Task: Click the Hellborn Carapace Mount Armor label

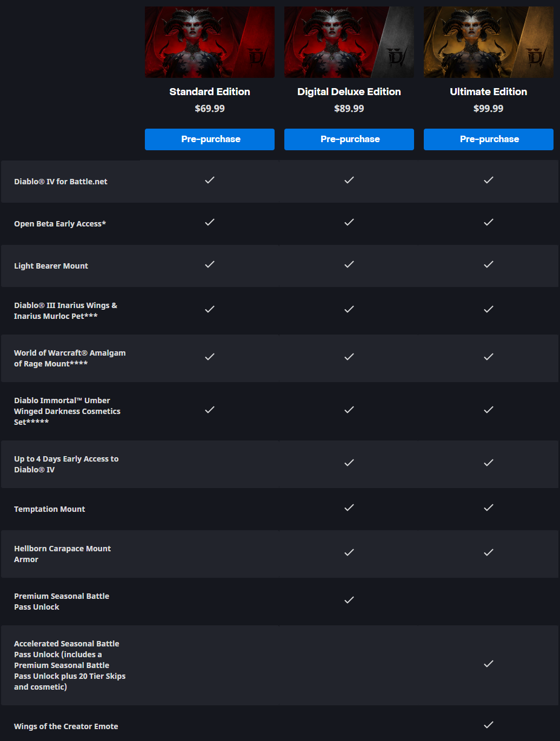Action: pyautogui.click(x=62, y=554)
